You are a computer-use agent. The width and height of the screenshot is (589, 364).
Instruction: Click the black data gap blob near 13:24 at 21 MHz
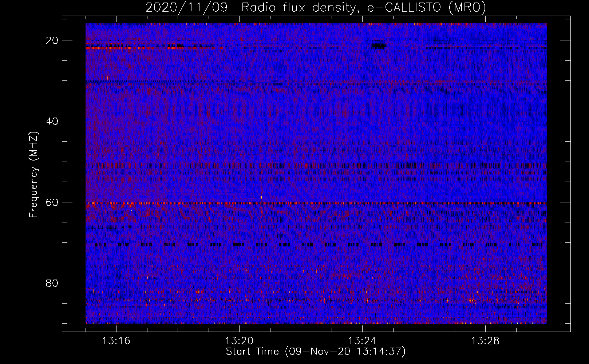(x=379, y=45)
